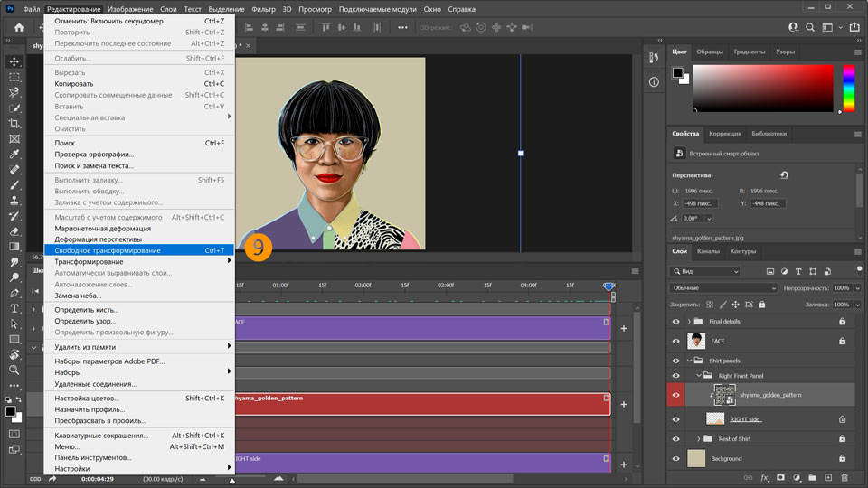
Task: Collapse the Shirt panels layer group
Action: [x=689, y=361]
